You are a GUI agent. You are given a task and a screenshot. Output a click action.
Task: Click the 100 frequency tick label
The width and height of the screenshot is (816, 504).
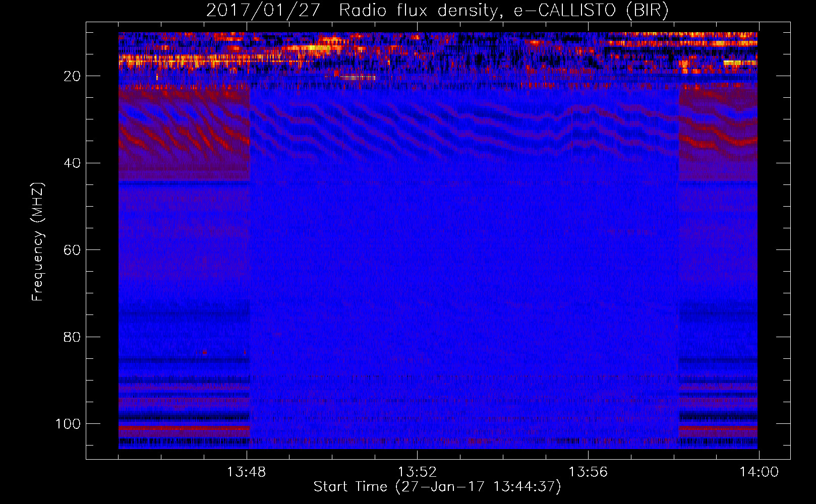pos(68,424)
